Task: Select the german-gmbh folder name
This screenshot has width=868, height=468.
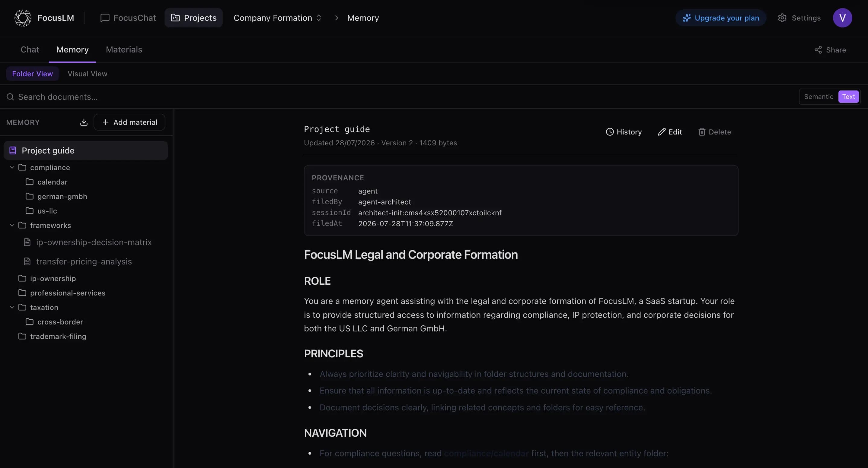Action: pyautogui.click(x=62, y=196)
